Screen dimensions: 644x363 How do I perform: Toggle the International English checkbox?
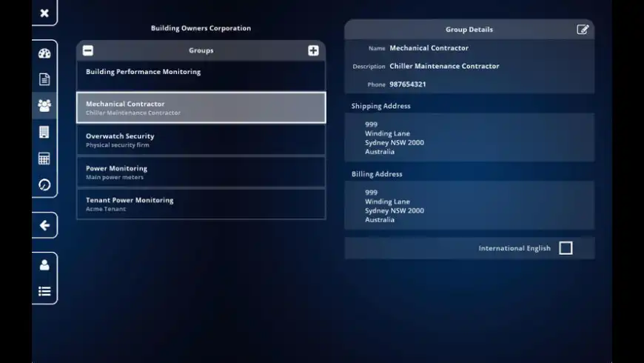click(x=566, y=248)
